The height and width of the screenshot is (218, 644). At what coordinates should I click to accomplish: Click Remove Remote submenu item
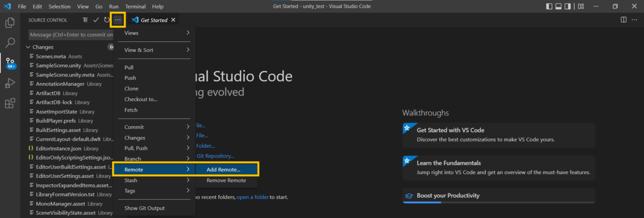pos(226,180)
